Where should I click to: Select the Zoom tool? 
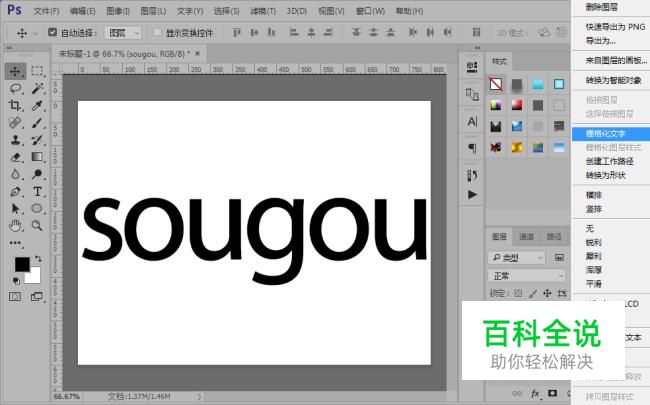coord(37,226)
